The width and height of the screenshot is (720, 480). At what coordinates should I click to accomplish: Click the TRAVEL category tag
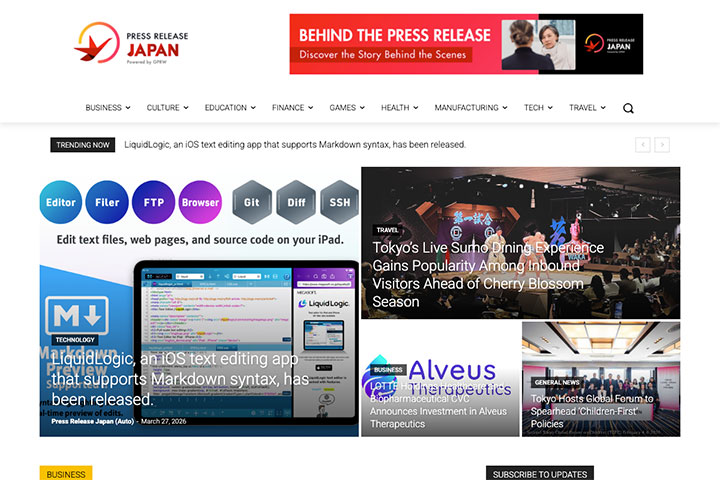tap(387, 230)
